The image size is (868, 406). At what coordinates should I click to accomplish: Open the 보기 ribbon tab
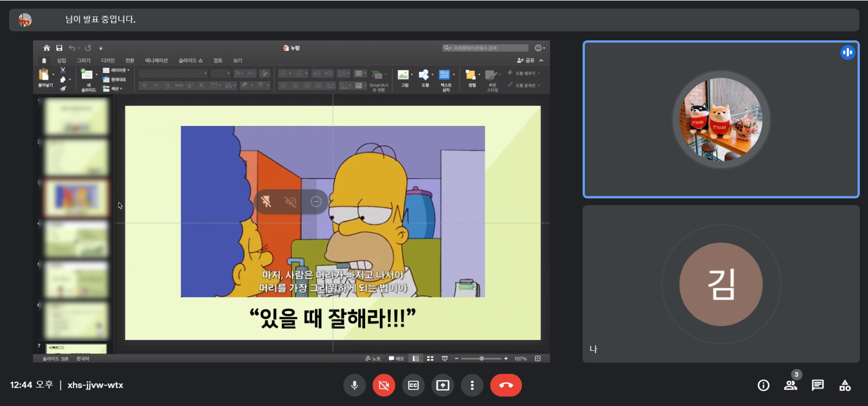(238, 60)
